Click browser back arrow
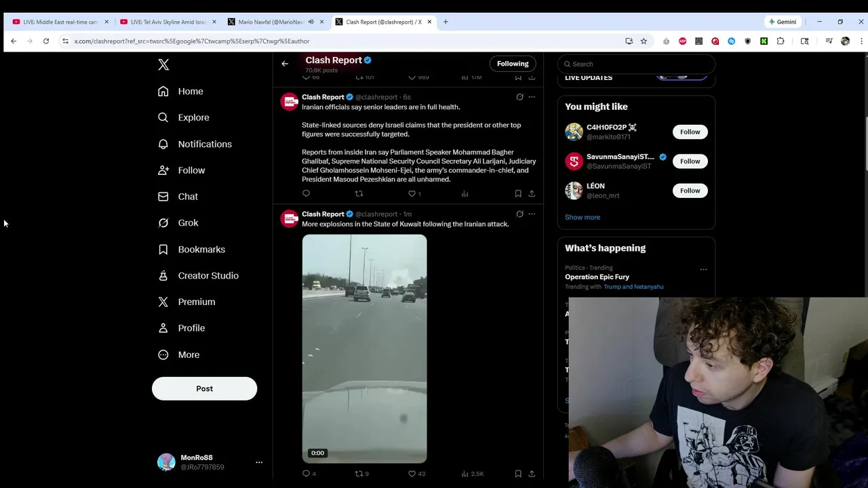 point(14,41)
